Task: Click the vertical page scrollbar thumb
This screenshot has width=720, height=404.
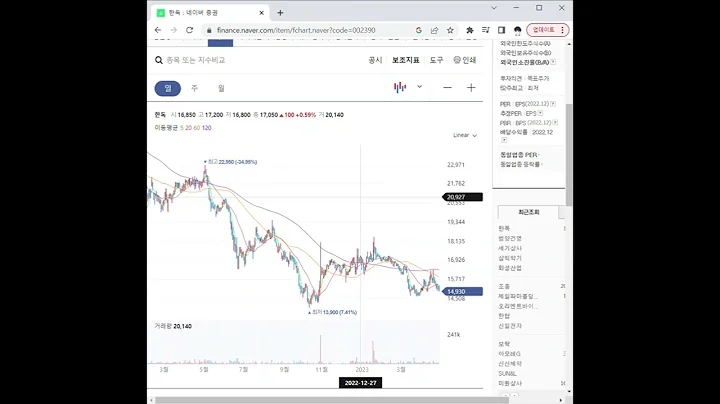Action: click(x=569, y=154)
